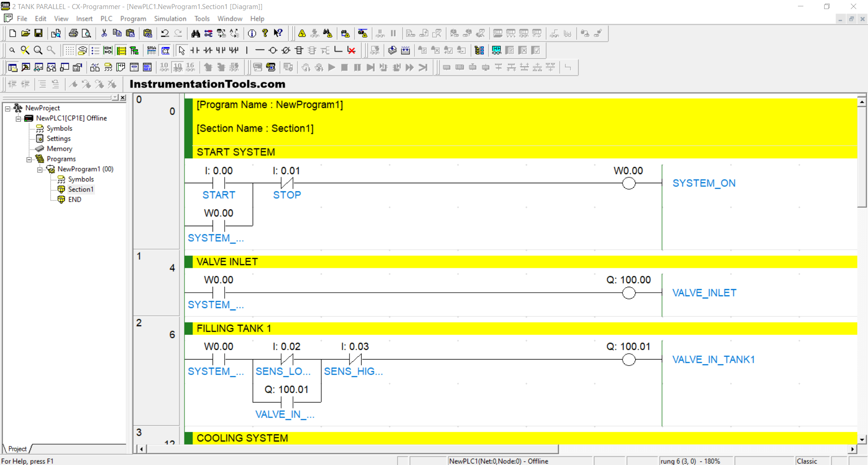Click the Work Online yellow triangle icon
The width and height of the screenshot is (868, 465).
click(302, 33)
